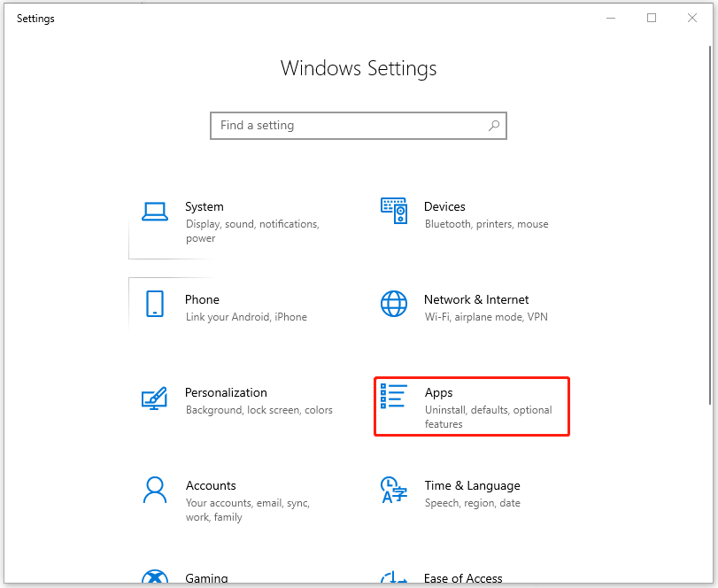The image size is (718, 588).
Task: Open the Ease of Access label
Action: click(463, 578)
